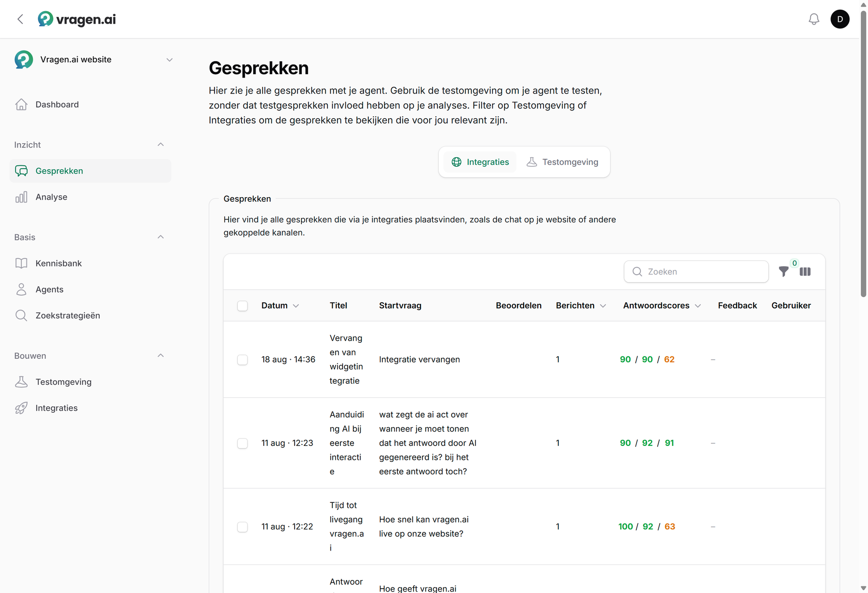
Task: Click the Kennisbank book icon
Action: pos(21,263)
